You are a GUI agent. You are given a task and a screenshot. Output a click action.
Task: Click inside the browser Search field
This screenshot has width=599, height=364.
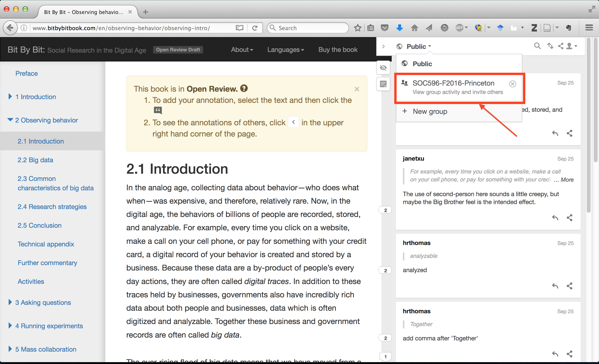point(311,28)
